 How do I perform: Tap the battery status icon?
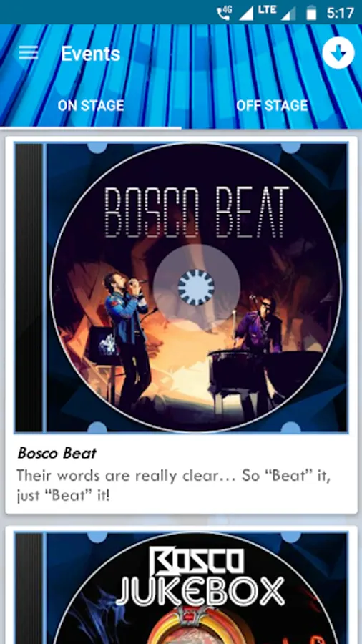click(x=311, y=13)
